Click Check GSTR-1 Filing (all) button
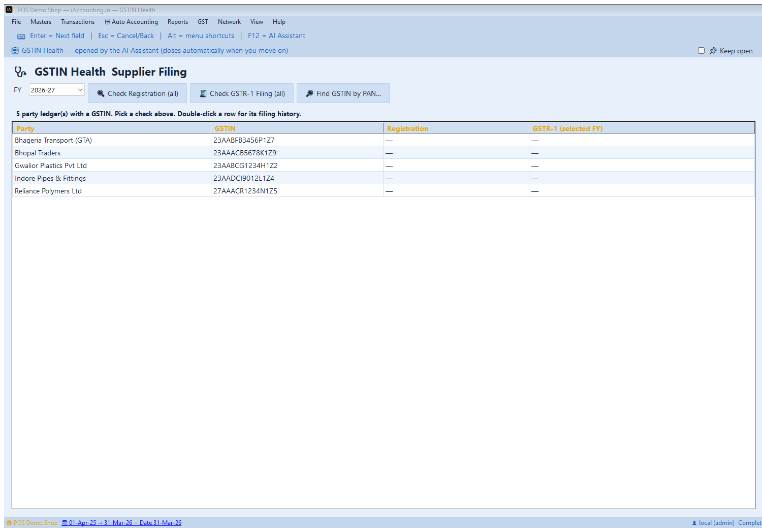This screenshot has height=532, width=762. pyautogui.click(x=242, y=93)
